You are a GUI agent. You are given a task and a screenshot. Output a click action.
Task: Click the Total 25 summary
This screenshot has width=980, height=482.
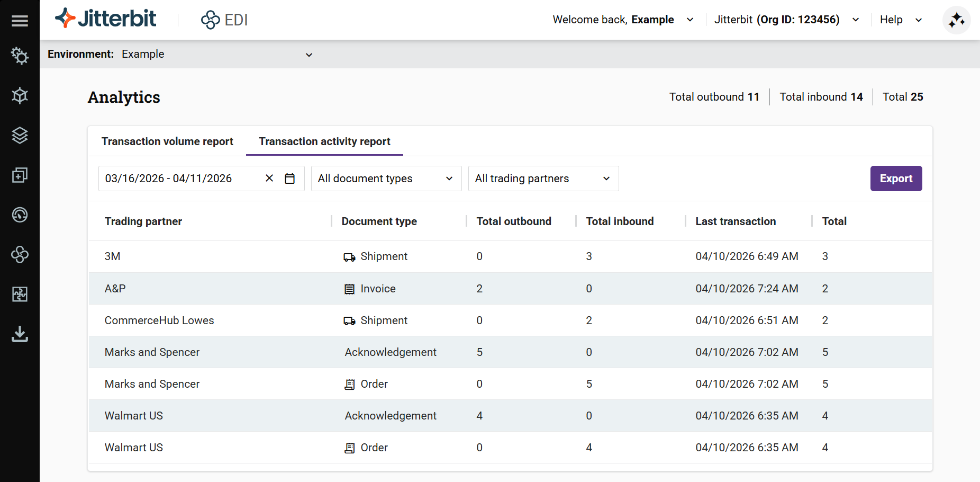pos(903,97)
